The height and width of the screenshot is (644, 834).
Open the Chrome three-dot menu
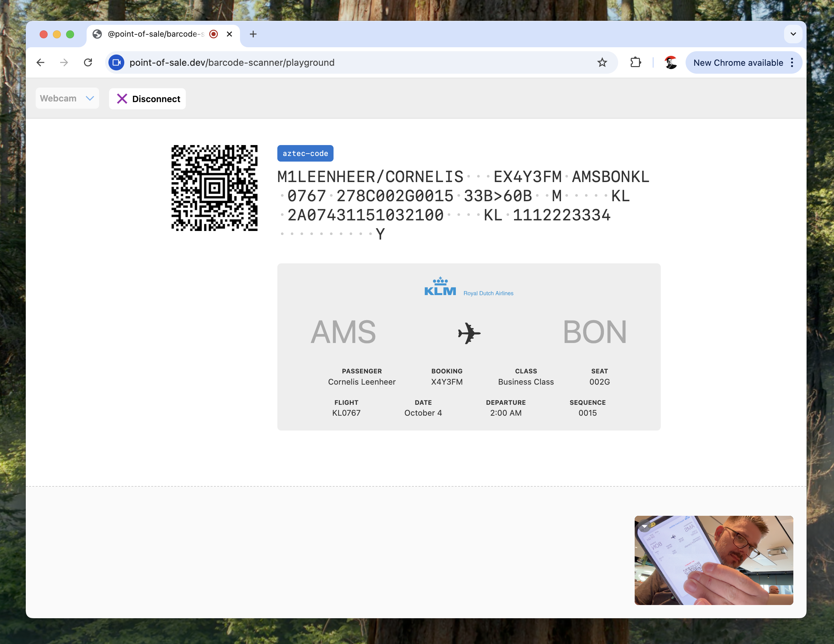click(x=792, y=62)
